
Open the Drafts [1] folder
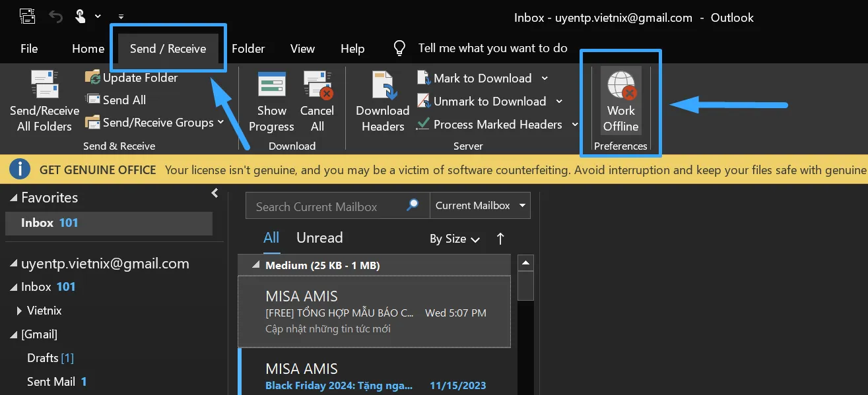[x=50, y=358]
